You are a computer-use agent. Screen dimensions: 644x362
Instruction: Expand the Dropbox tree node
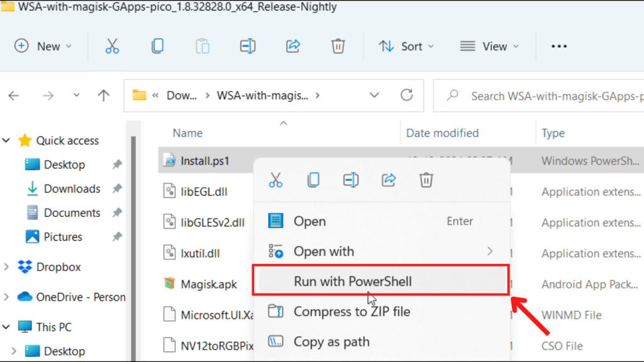pyautogui.click(x=6, y=266)
